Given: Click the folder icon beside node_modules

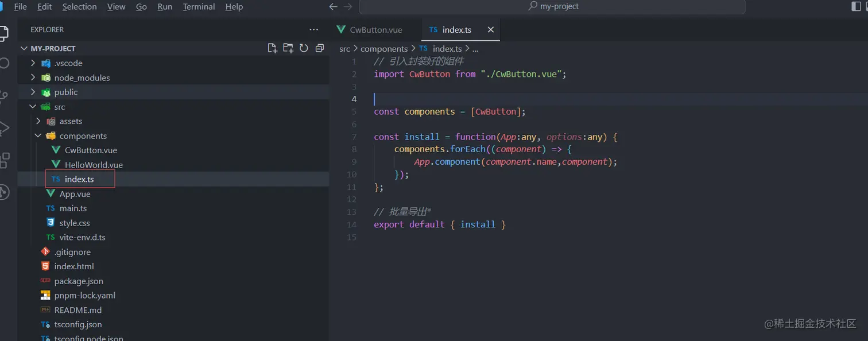Looking at the screenshot, I should click(x=45, y=77).
